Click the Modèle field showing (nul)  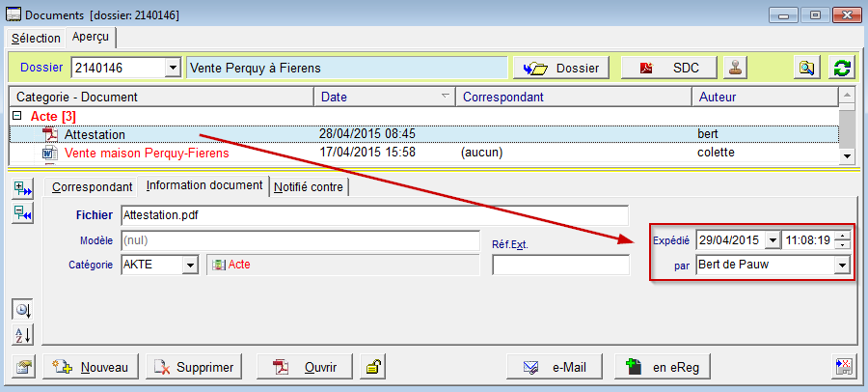click(x=300, y=241)
